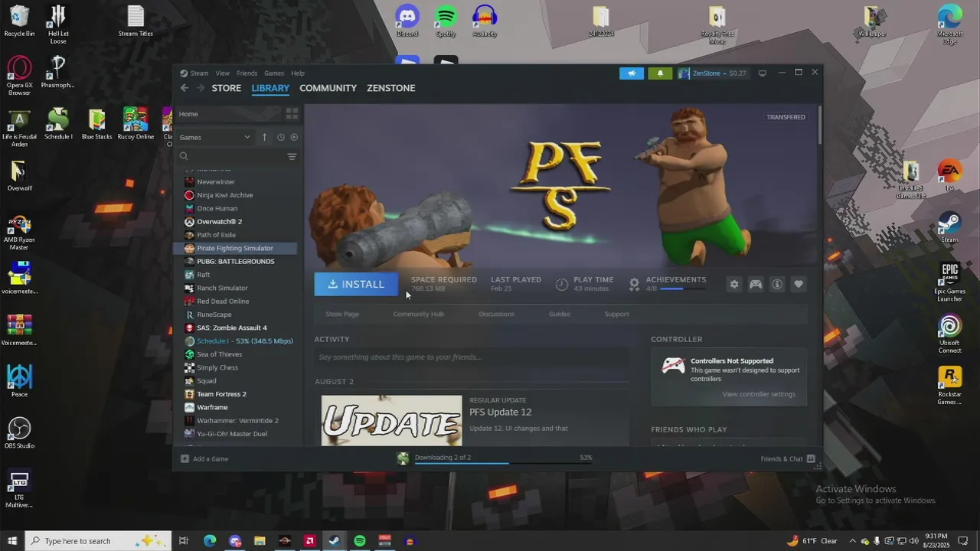Click the game details vertical scrollbar
980x551 pixels.
[x=819, y=125]
